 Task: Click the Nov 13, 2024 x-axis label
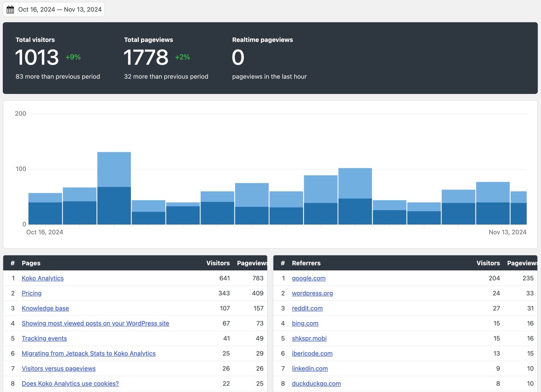[x=508, y=232]
